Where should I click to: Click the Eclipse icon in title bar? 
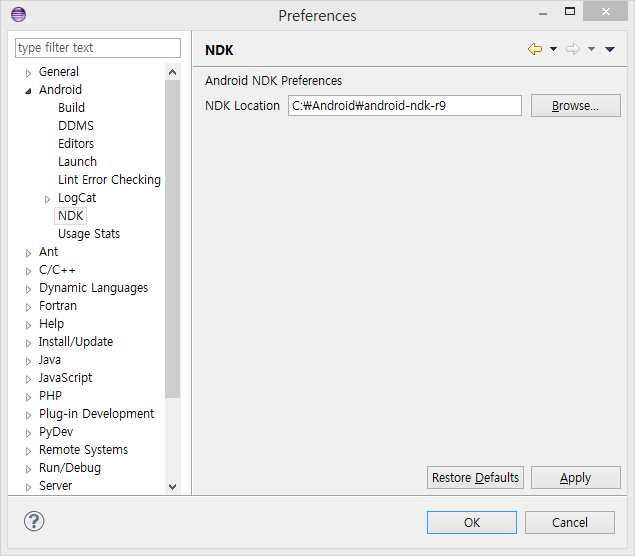click(19, 15)
